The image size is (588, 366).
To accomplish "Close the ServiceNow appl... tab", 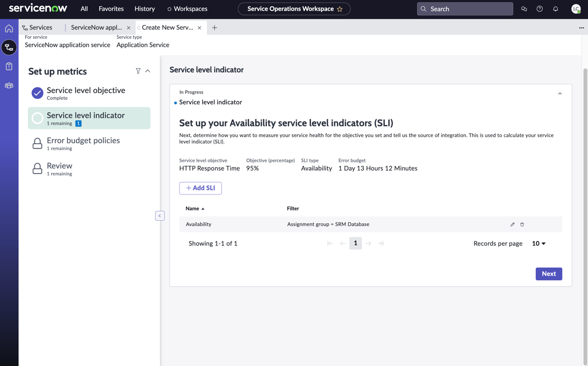I will tap(128, 28).
